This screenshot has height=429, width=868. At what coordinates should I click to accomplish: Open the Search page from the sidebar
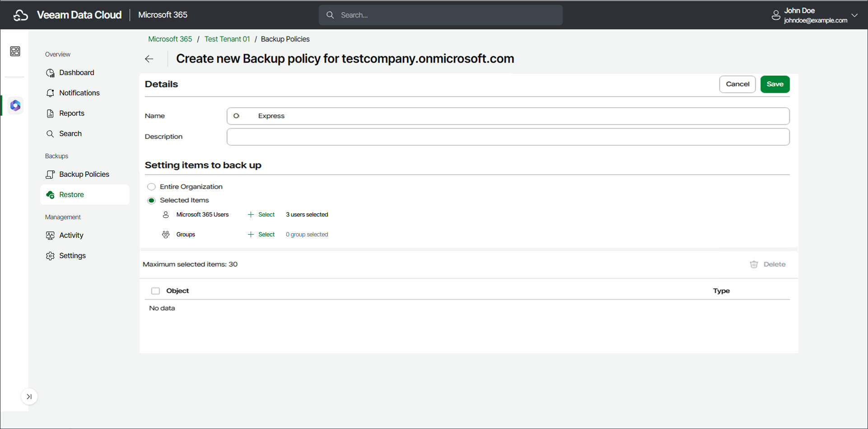click(70, 134)
